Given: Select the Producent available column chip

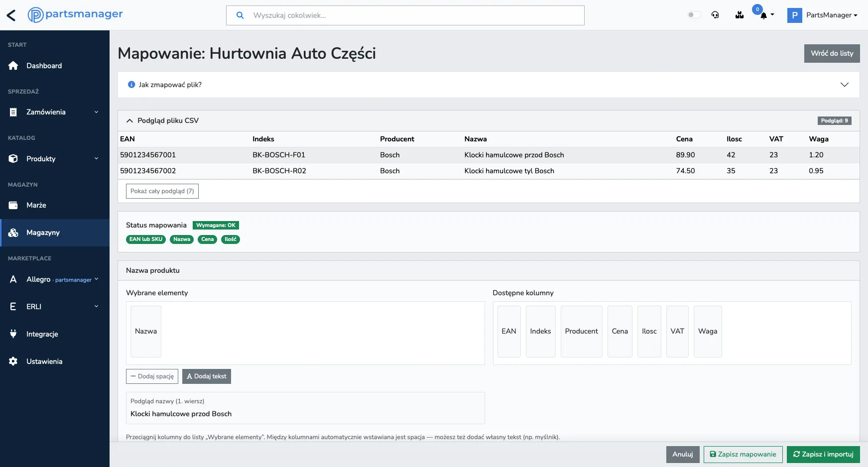Looking at the screenshot, I should pyautogui.click(x=582, y=332).
